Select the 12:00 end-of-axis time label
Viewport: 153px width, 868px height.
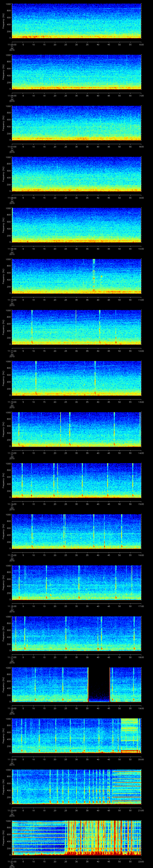pos(141,351)
